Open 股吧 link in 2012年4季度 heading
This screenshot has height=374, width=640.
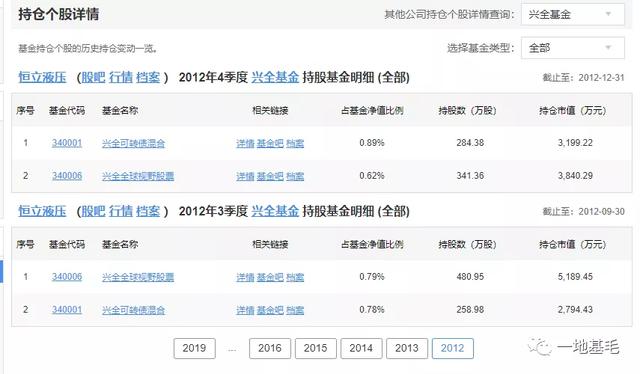click(x=93, y=77)
